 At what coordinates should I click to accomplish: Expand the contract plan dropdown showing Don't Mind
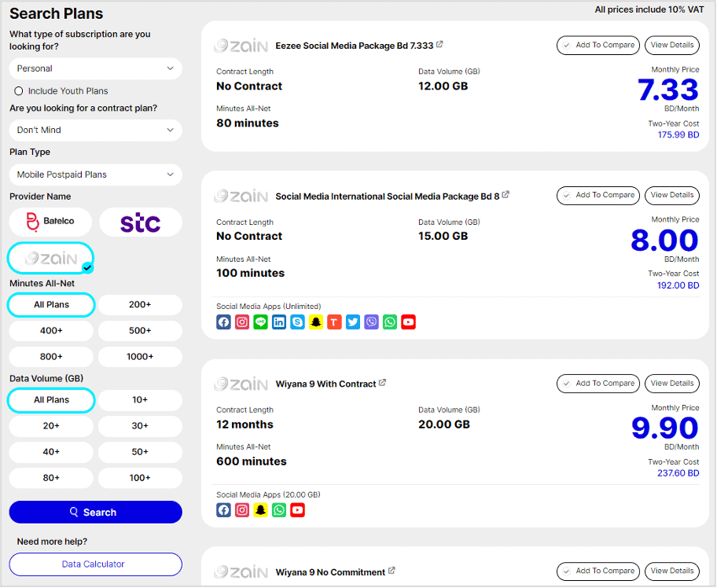pos(95,130)
